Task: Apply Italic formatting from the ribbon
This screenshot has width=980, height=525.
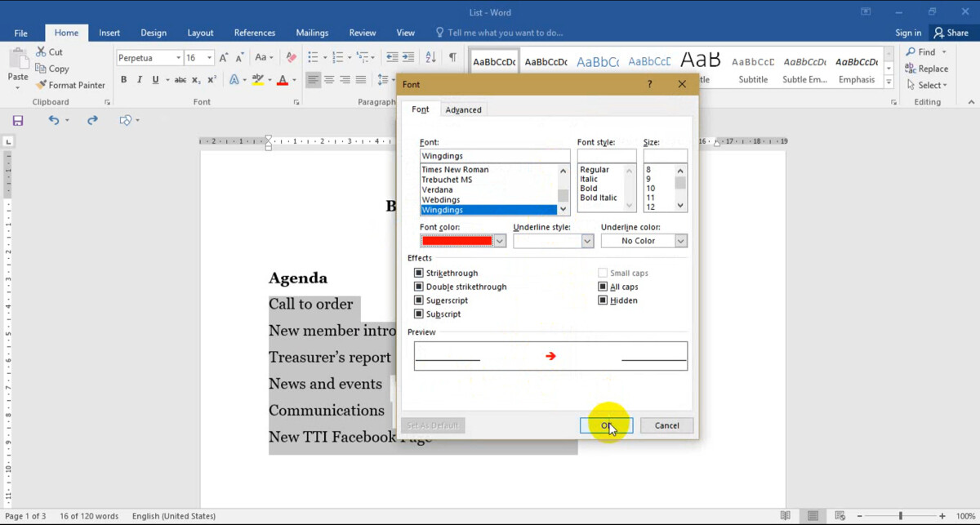Action: pyautogui.click(x=140, y=80)
